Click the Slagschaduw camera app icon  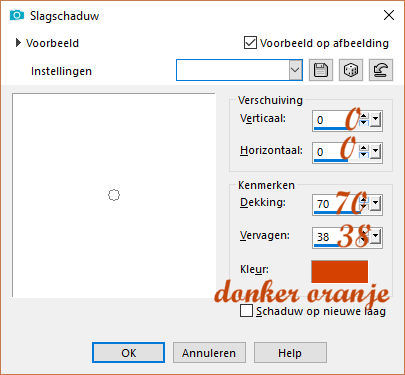[x=17, y=15]
